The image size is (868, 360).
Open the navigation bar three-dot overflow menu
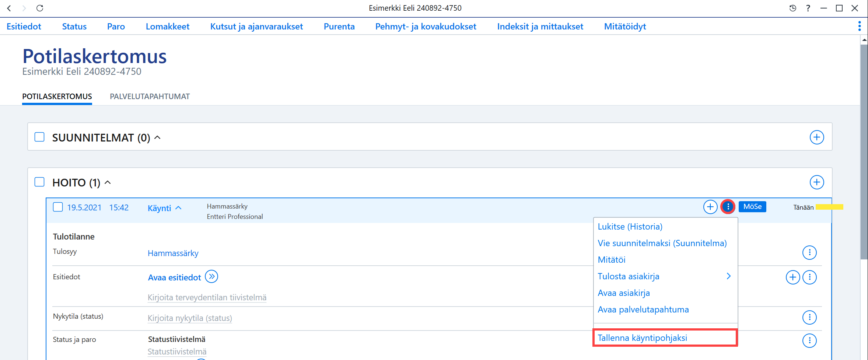pos(860,26)
